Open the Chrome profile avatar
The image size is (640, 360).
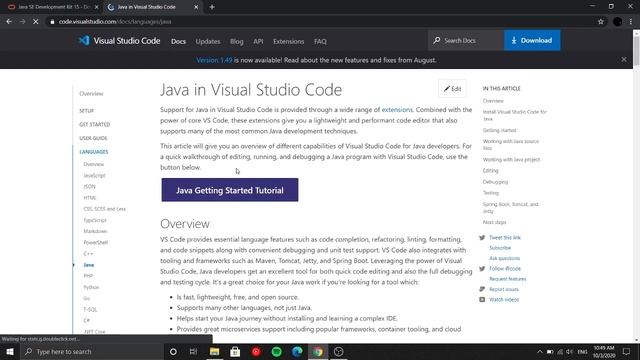click(x=617, y=22)
